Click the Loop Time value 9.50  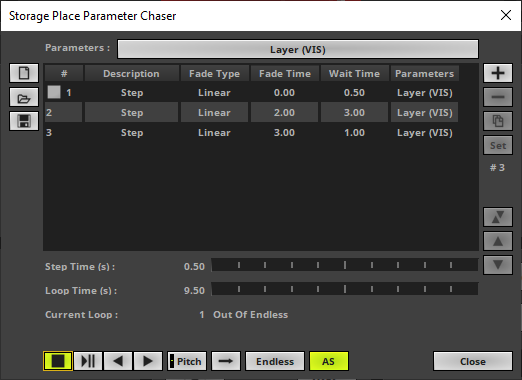pos(194,290)
